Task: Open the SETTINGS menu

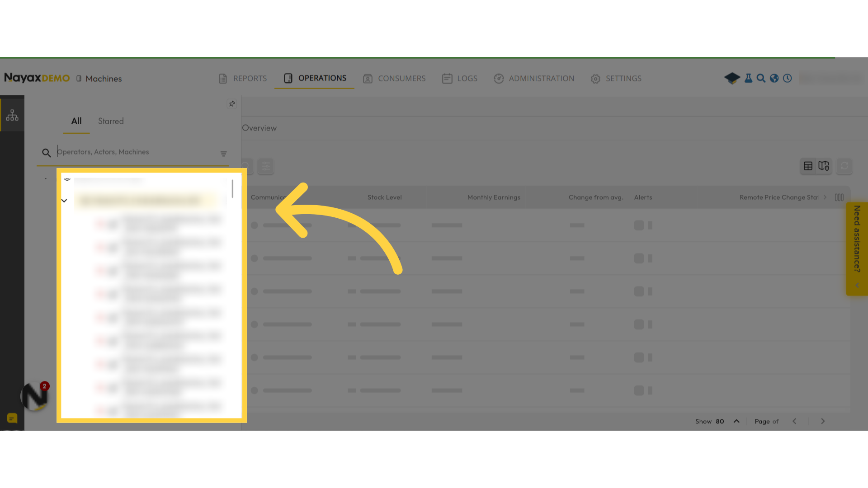Action: click(x=616, y=79)
